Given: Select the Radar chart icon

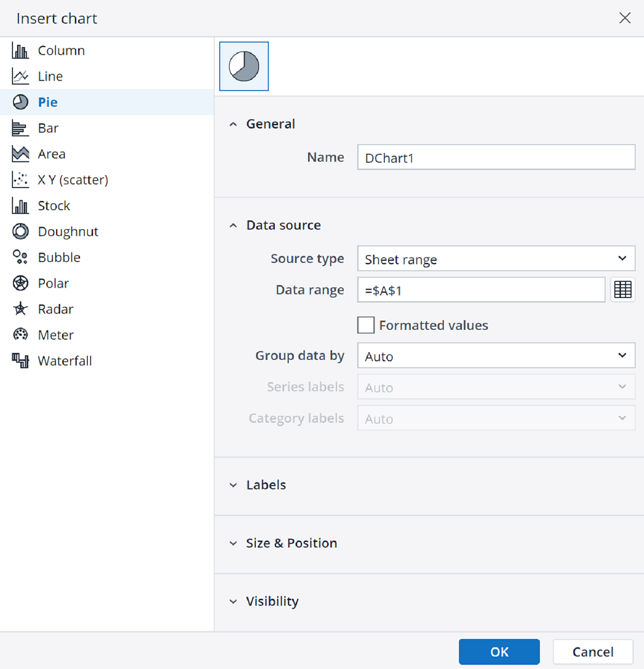Looking at the screenshot, I should coord(20,308).
